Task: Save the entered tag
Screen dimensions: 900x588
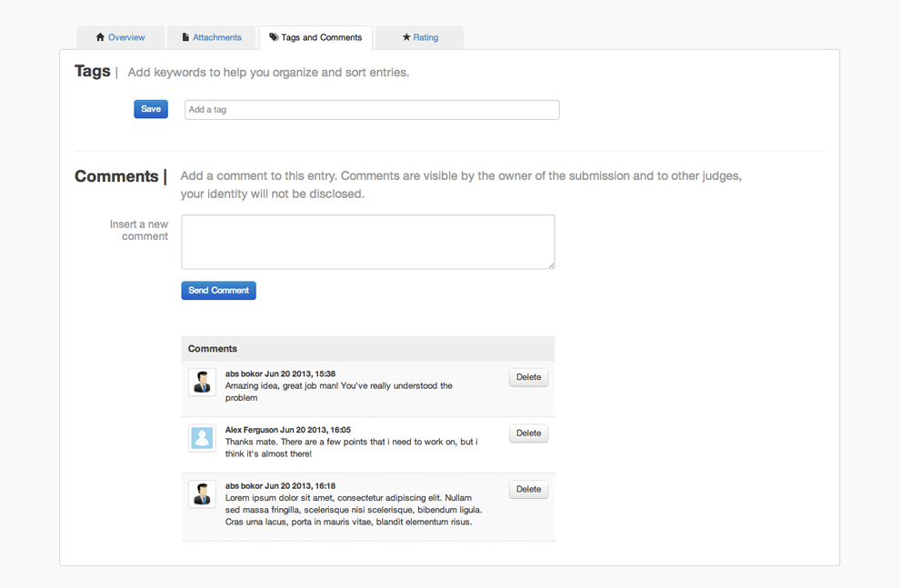Action: [x=151, y=109]
